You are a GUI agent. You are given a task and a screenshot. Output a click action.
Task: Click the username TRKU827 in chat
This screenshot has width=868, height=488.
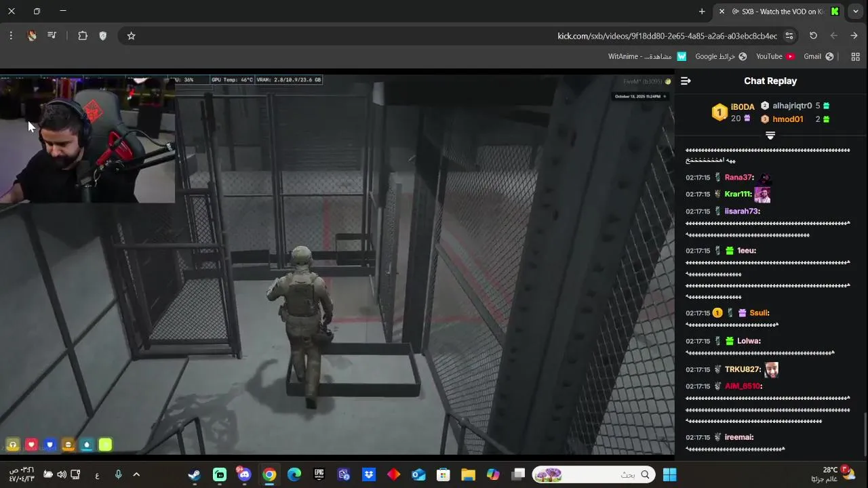tap(743, 370)
